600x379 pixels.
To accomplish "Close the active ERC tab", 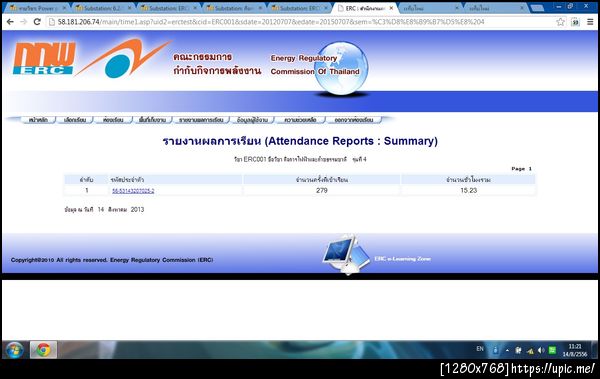I will (391, 8).
